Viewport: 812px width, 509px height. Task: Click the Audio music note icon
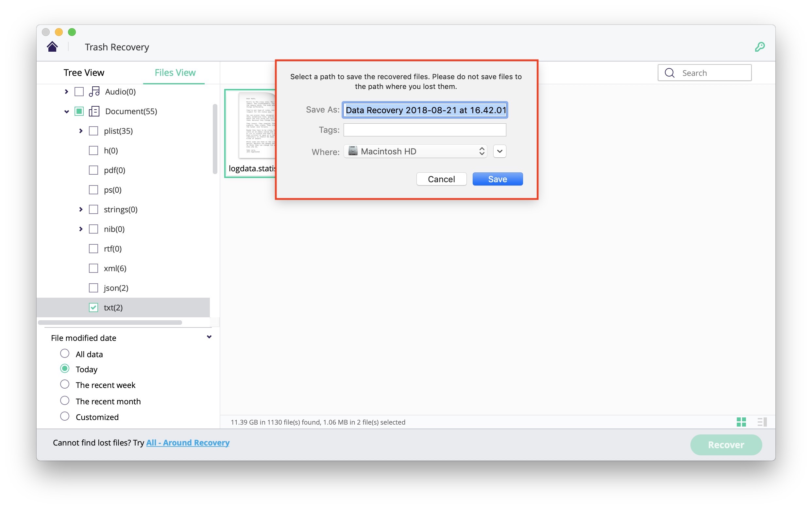pos(94,92)
